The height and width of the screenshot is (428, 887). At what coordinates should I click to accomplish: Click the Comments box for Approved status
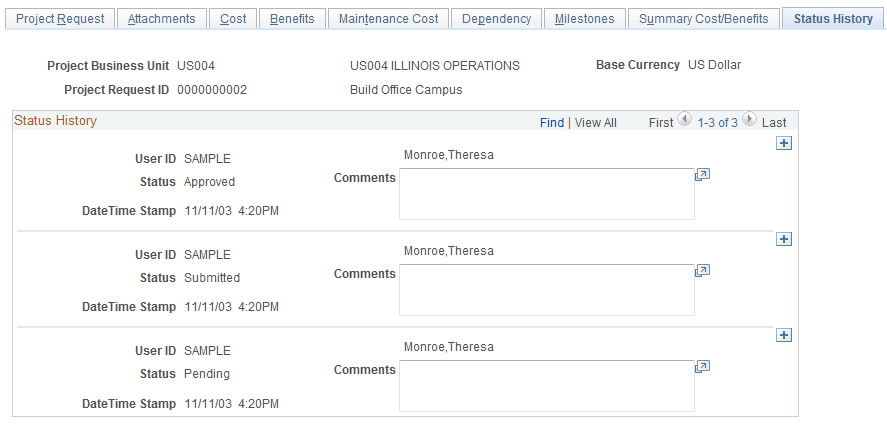coord(546,193)
